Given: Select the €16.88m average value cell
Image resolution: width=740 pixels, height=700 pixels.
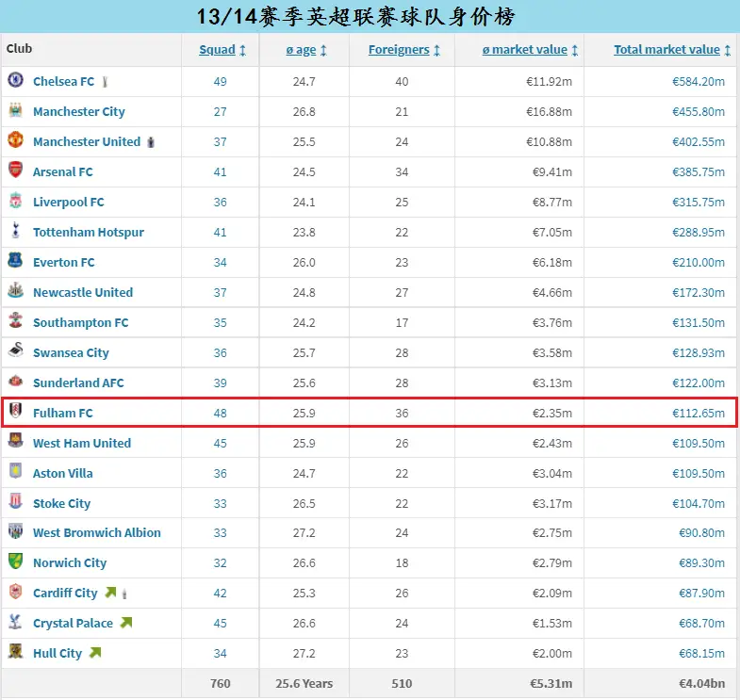Looking at the screenshot, I should (x=549, y=112).
